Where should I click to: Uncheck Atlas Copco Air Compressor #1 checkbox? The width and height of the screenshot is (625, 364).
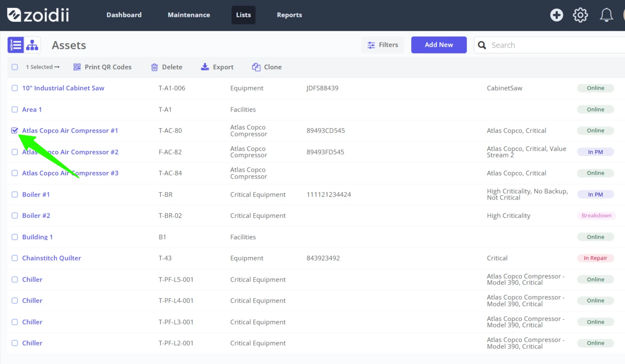point(15,130)
